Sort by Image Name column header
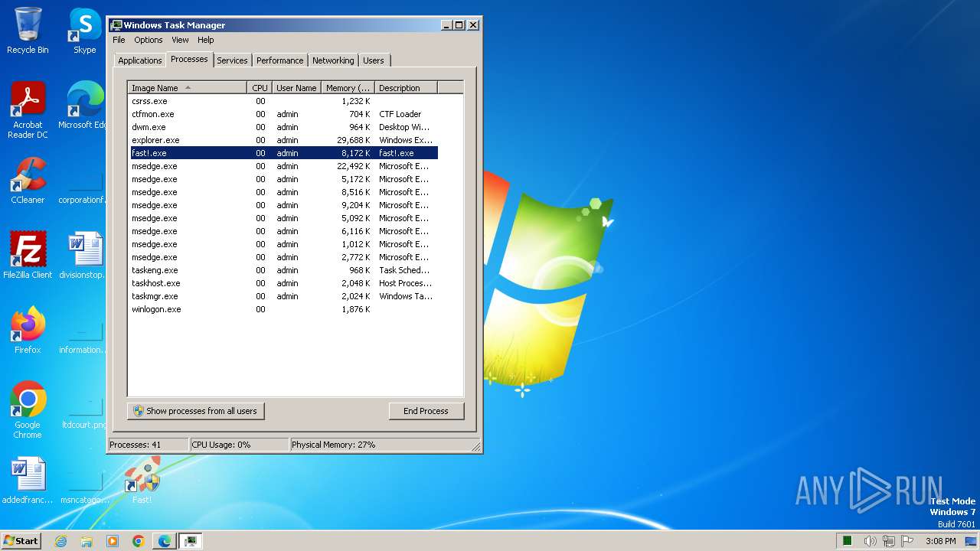 (x=188, y=87)
